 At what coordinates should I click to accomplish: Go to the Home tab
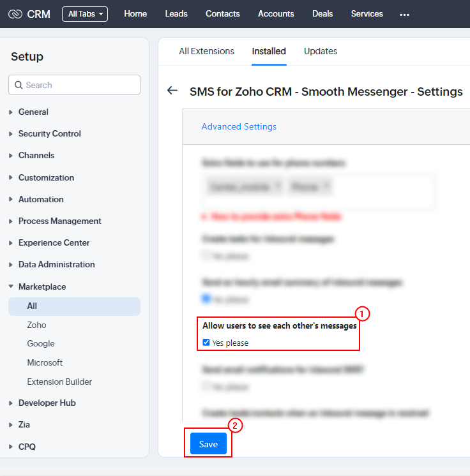[x=135, y=14]
